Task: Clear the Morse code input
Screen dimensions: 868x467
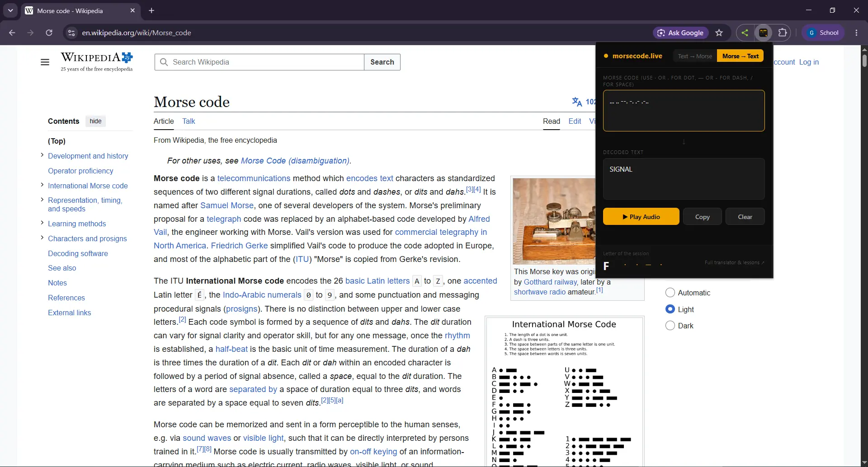Action: pyautogui.click(x=745, y=216)
